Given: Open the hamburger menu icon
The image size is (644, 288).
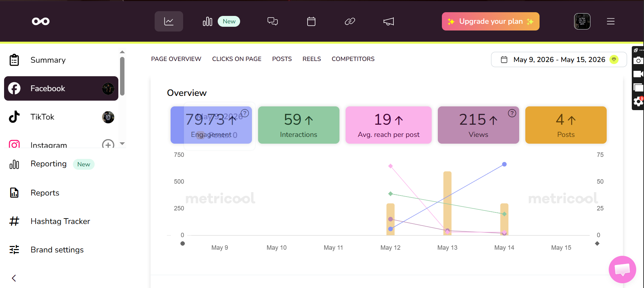Looking at the screenshot, I should pos(611,21).
